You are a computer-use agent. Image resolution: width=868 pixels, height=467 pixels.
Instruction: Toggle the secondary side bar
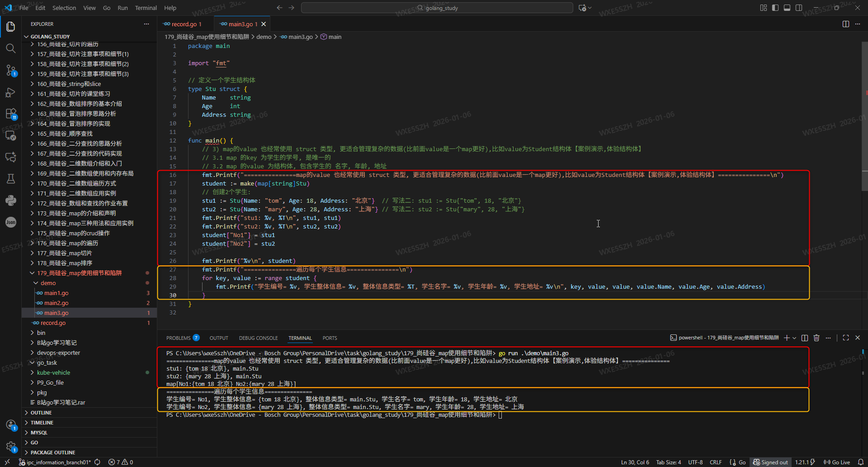tap(799, 8)
